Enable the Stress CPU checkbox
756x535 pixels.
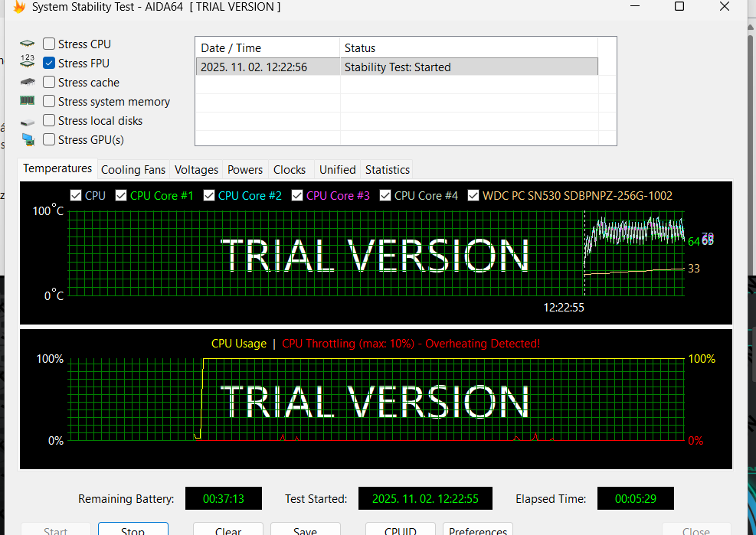click(49, 44)
